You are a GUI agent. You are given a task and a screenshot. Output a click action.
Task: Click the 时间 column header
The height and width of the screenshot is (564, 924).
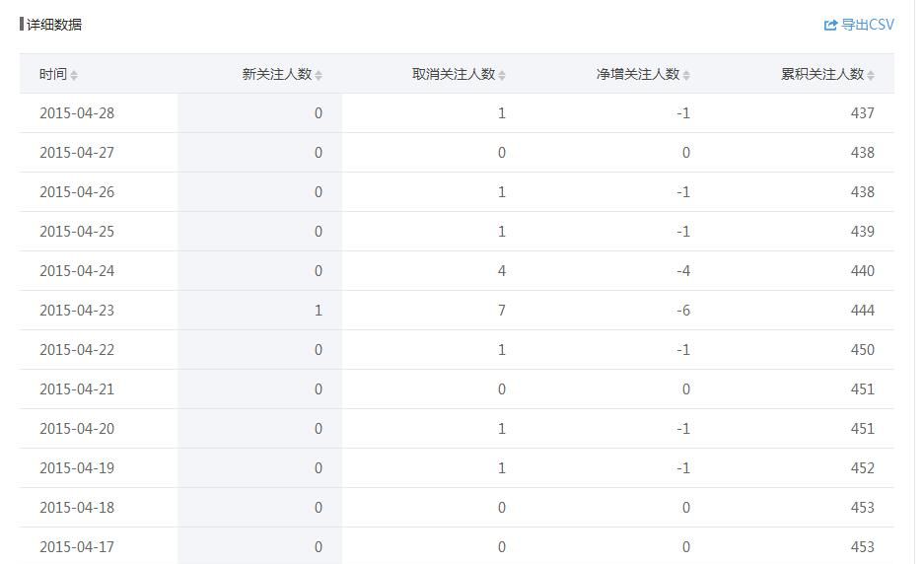click(x=53, y=74)
